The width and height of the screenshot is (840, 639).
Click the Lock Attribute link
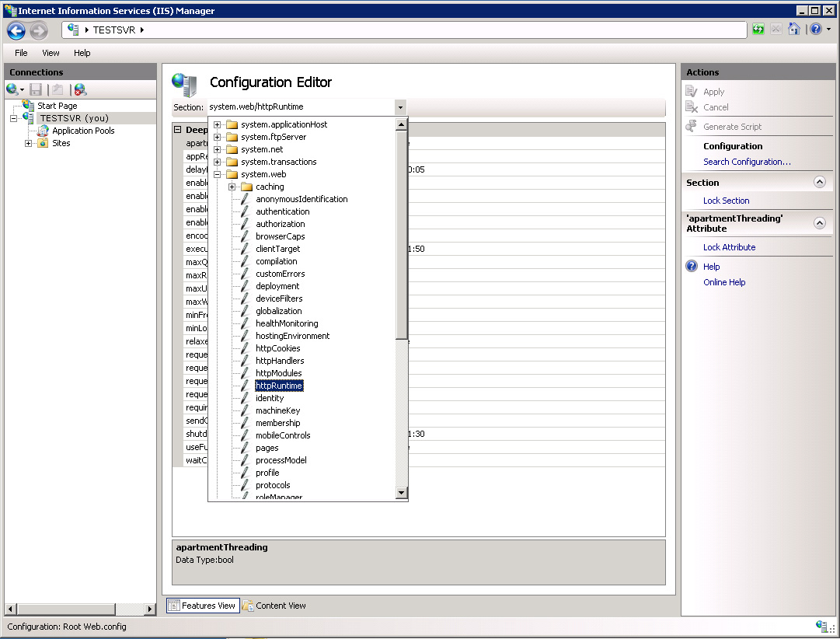(729, 247)
